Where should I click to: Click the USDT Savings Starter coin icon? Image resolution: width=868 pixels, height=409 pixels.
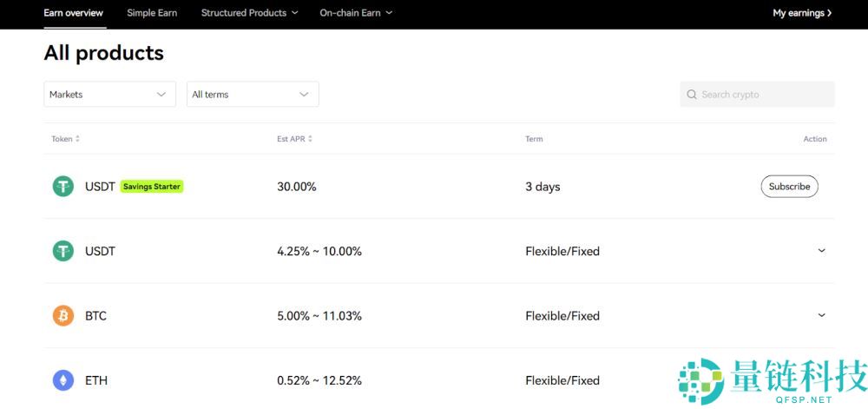[63, 187]
